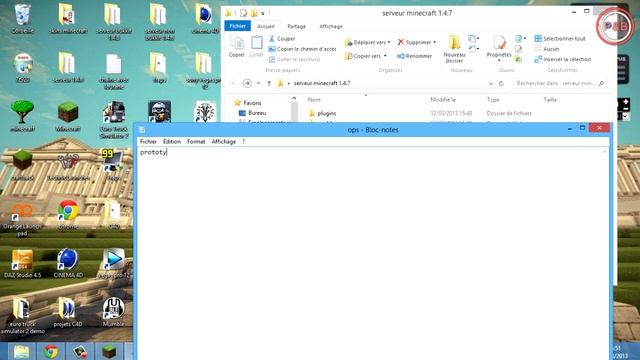This screenshot has width=640, height=360.
Task: Open Notepad Fichier menu
Action: (x=148, y=142)
